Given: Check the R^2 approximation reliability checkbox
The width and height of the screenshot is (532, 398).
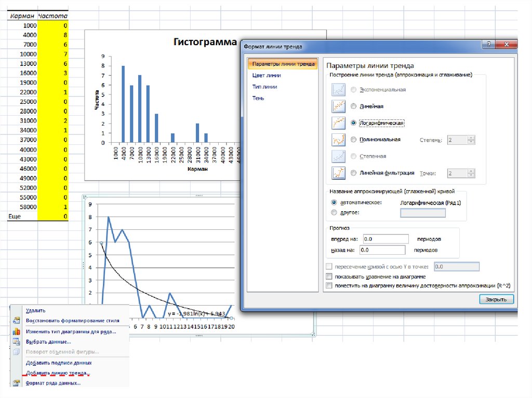Looking at the screenshot, I should pyautogui.click(x=328, y=285).
